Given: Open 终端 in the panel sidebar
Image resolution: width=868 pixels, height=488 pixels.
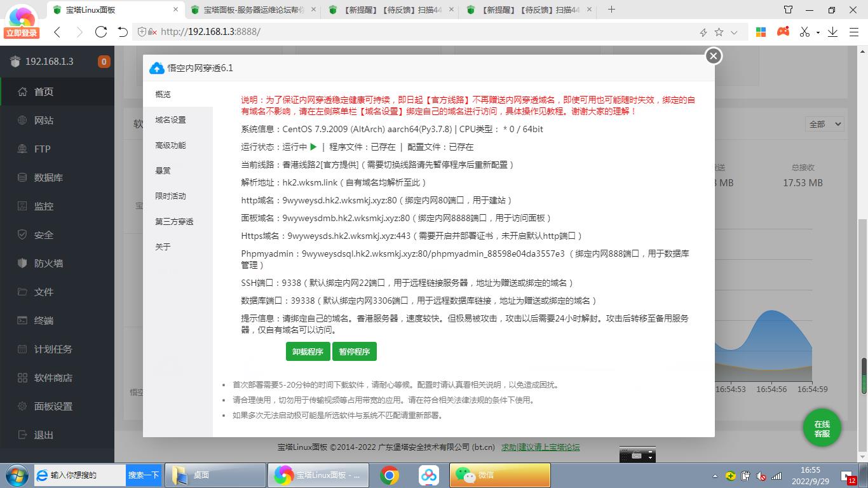Looking at the screenshot, I should click(x=57, y=320).
